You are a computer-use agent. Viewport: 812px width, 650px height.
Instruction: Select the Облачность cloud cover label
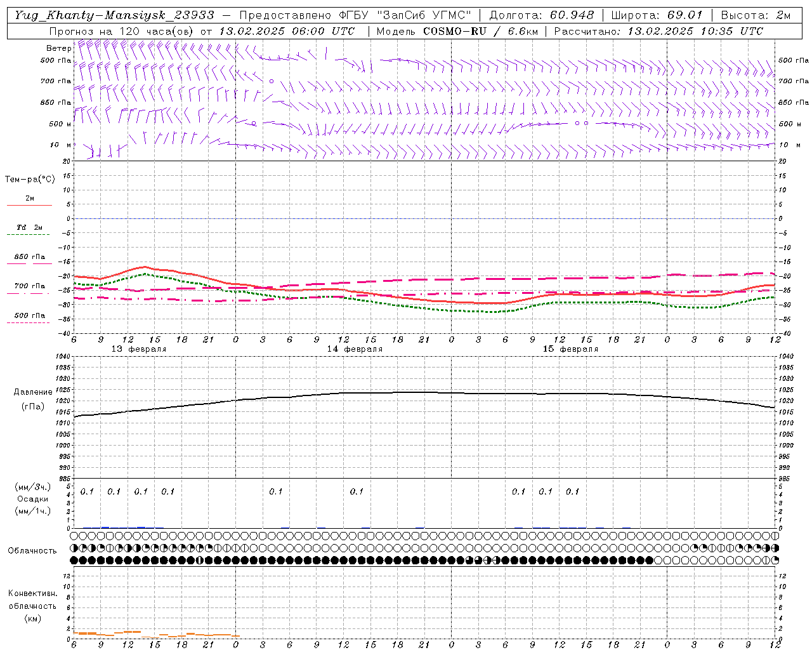click(x=32, y=551)
